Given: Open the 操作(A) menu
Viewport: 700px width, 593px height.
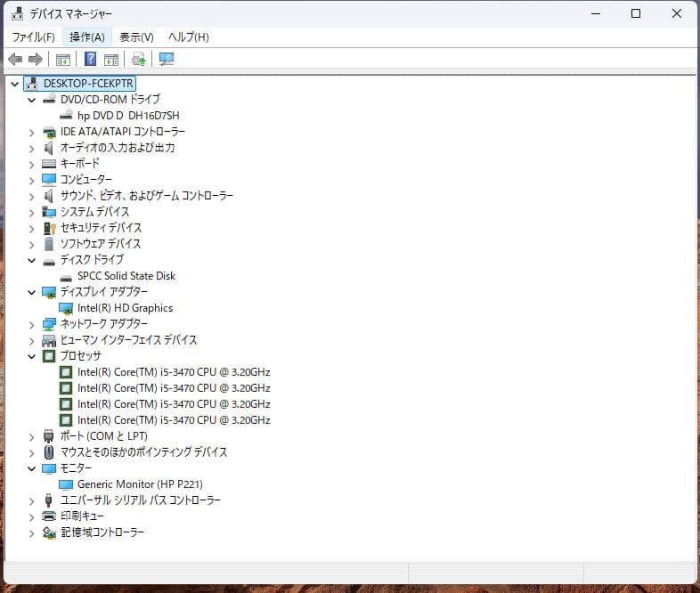Looking at the screenshot, I should coord(87,37).
